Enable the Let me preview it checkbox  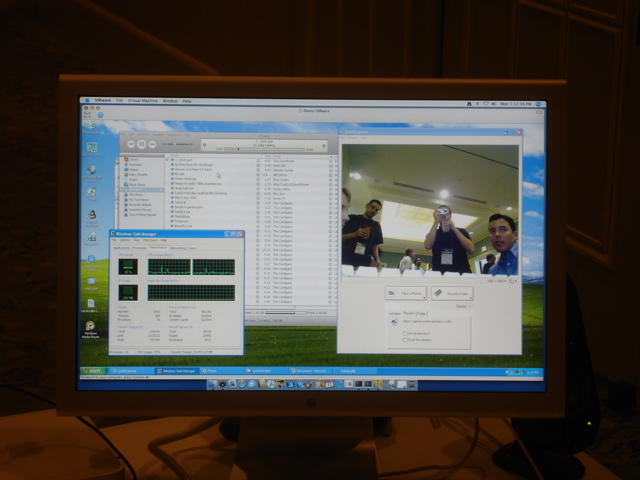(x=405, y=334)
